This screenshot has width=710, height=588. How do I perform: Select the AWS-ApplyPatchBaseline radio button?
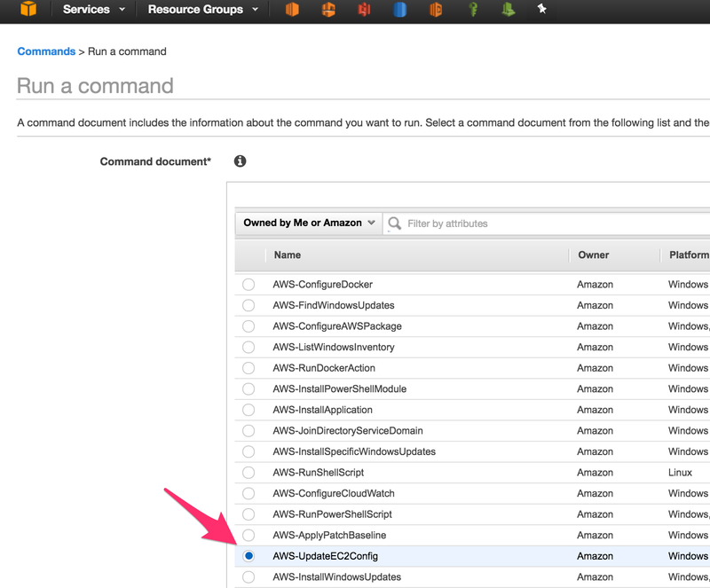248,535
